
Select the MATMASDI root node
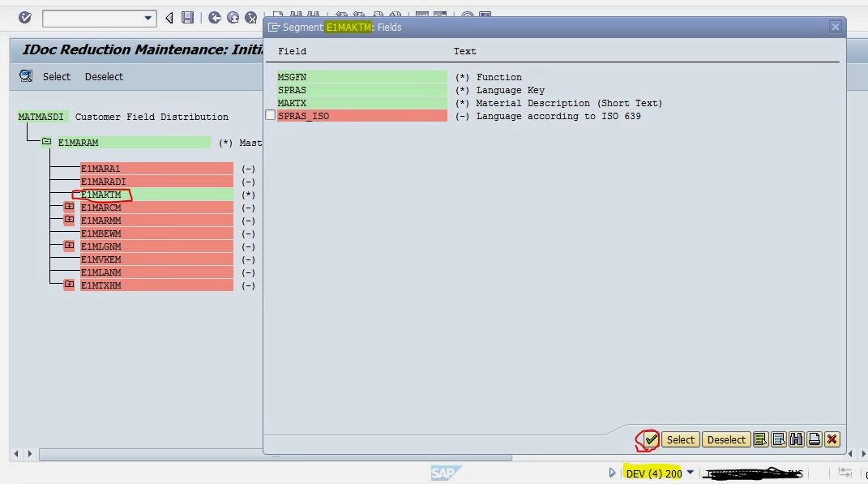(41, 117)
